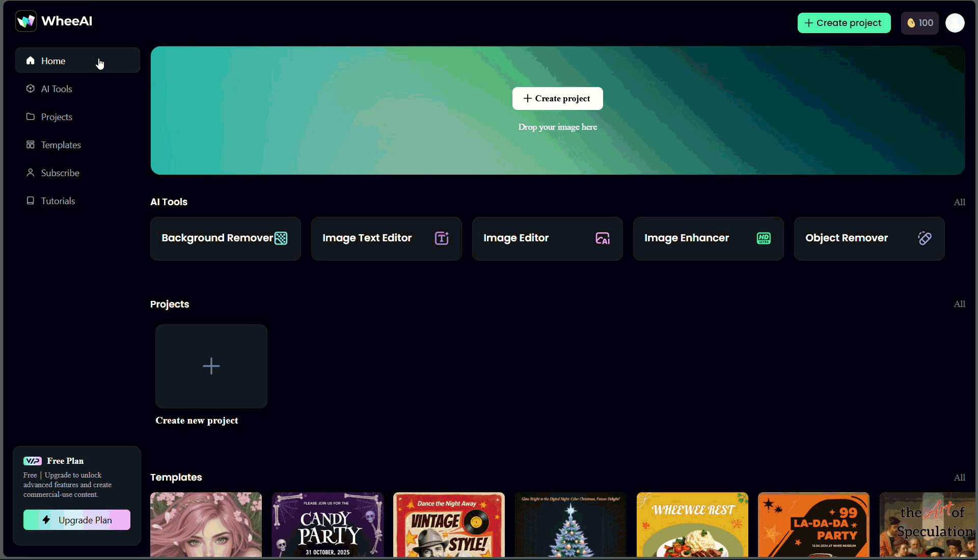Click the white Create project banner button
978x560 pixels.
[x=557, y=99]
